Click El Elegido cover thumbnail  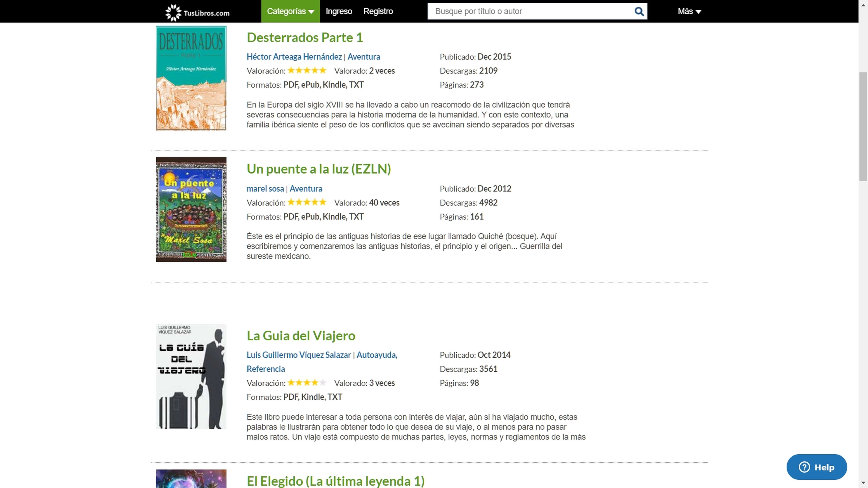(191, 479)
